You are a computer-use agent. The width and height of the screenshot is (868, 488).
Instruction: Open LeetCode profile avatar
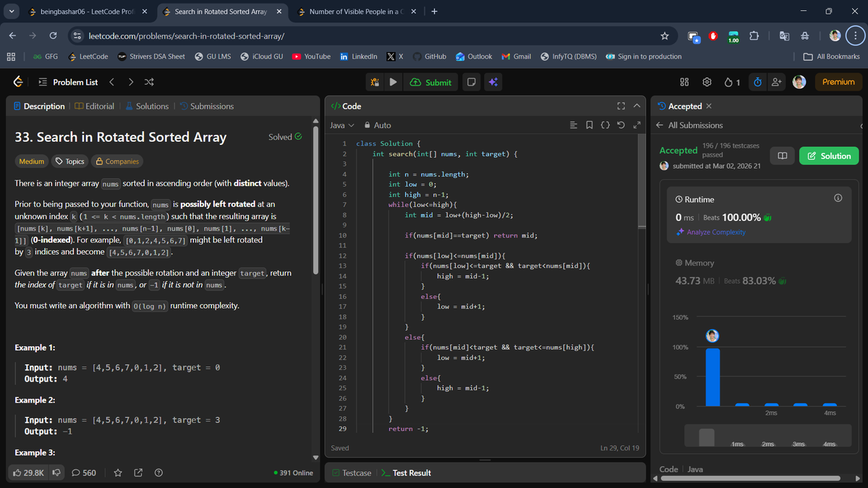pos(799,82)
